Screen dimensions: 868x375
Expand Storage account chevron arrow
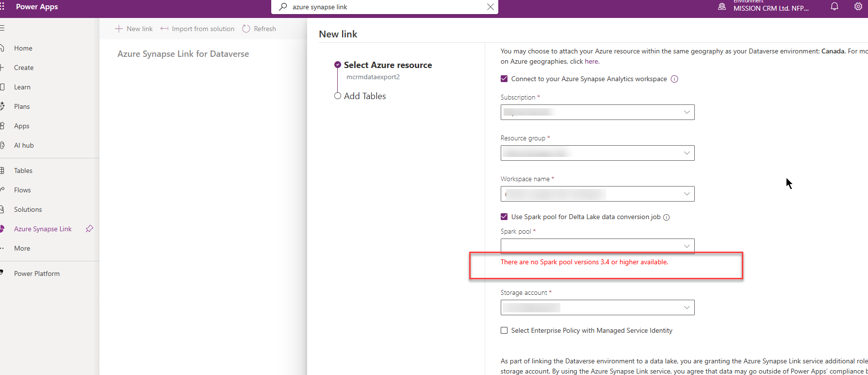click(x=687, y=307)
